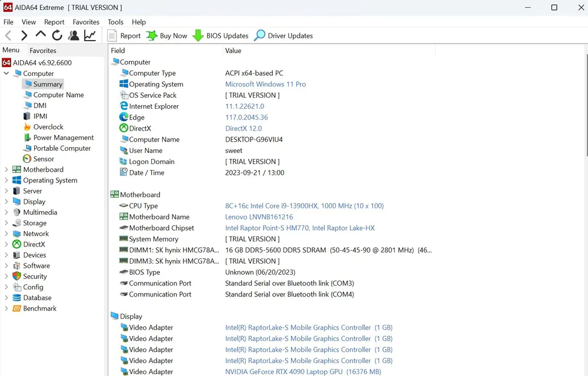Click the Devices icon in sidebar
588x376 pixels.
click(x=16, y=255)
